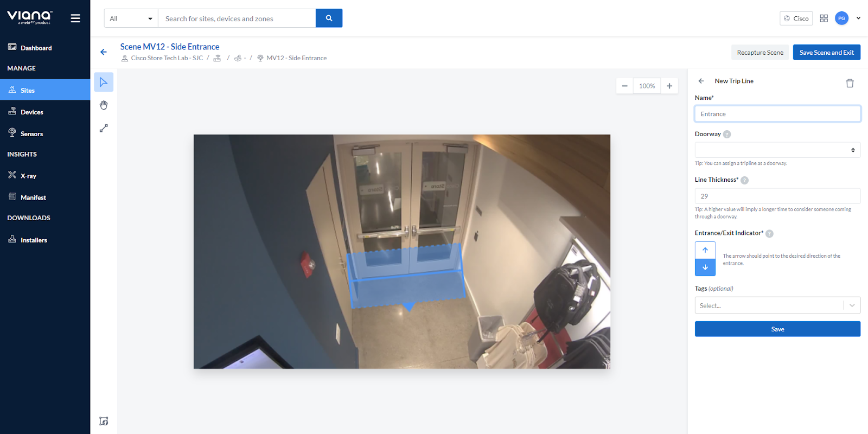Go back from New Trip Line panel
The height and width of the screenshot is (434, 868).
[701, 81]
